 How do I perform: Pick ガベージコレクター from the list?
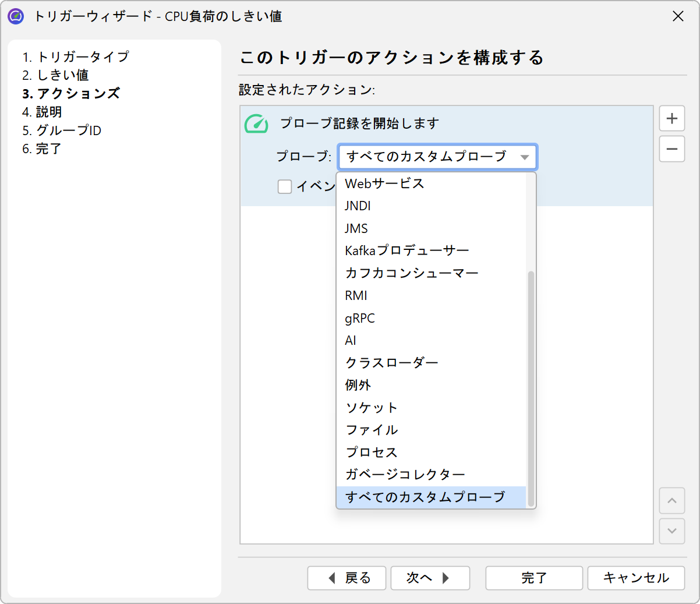click(x=405, y=475)
